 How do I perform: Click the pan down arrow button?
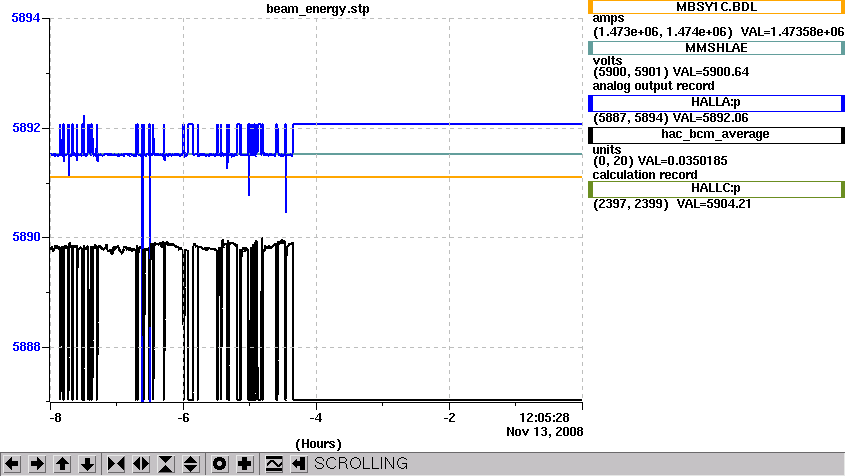87,464
